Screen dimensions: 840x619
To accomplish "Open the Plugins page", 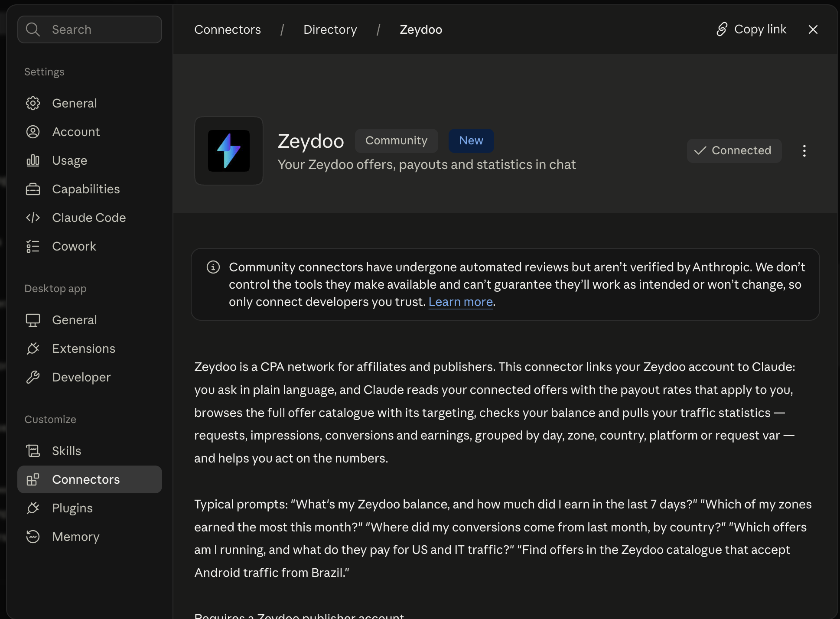I will 90,508.
